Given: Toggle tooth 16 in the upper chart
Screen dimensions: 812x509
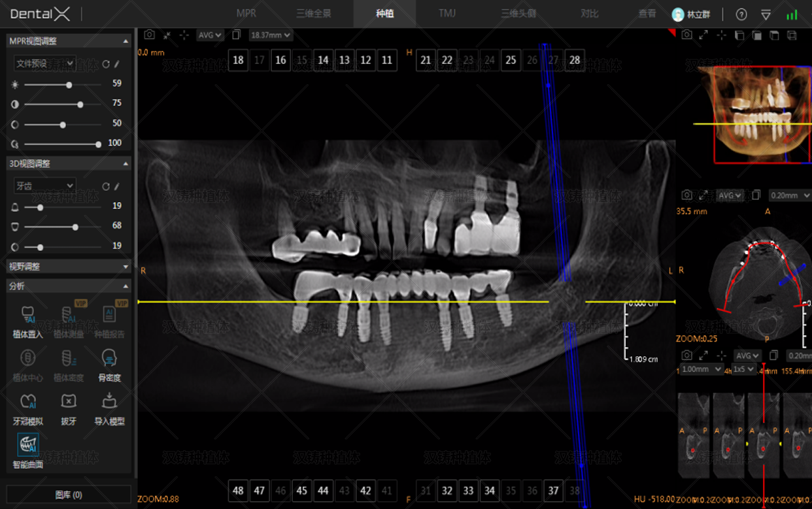Looking at the screenshot, I should pyautogui.click(x=280, y=60).
